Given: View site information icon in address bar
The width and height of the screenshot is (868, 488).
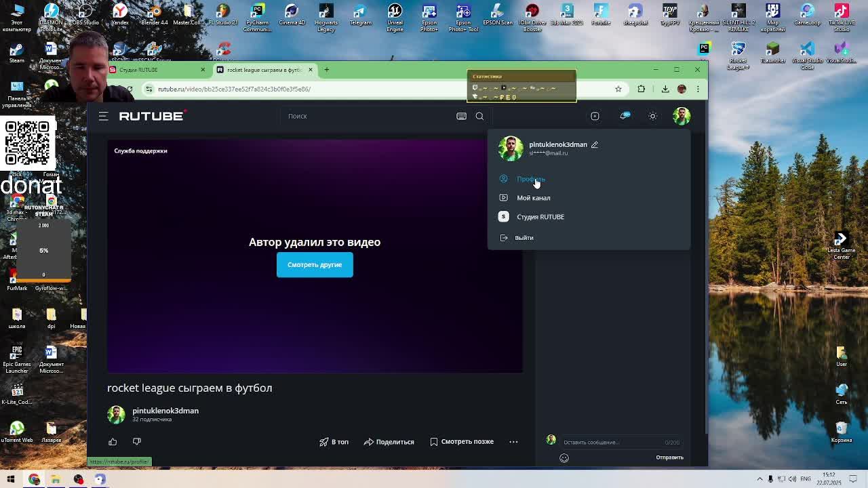Looking at the screenshot, I should [x=149, y=89].
